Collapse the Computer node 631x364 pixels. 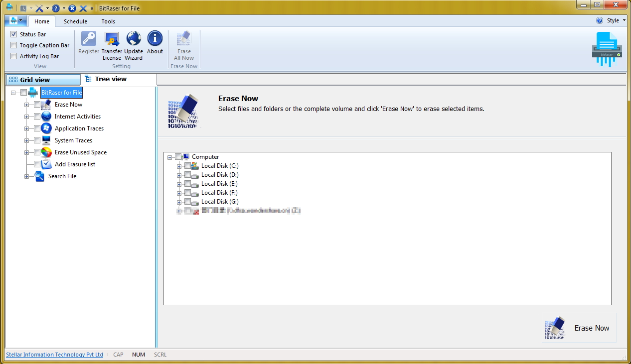point(170,157)
